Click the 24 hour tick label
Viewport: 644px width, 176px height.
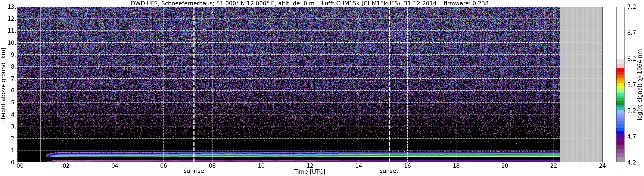(602, 166)
